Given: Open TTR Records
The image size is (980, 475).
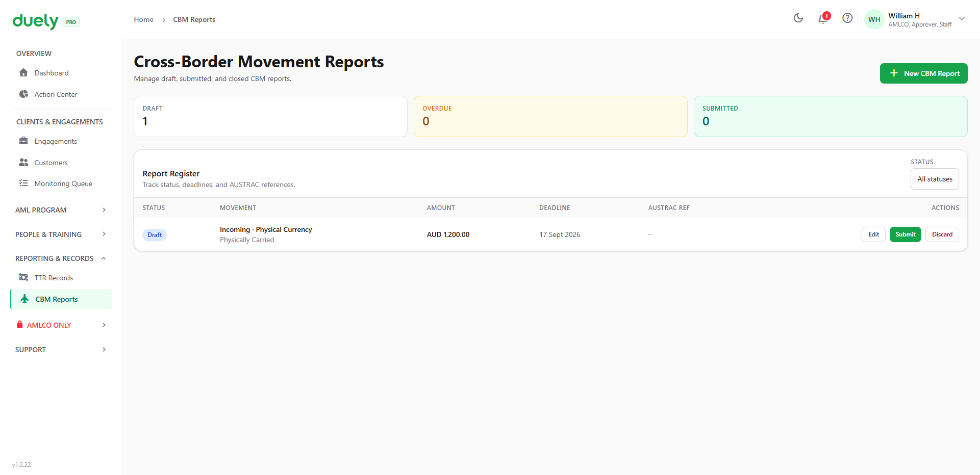Looking at the screenshot, I should click(x=61, y=278).
